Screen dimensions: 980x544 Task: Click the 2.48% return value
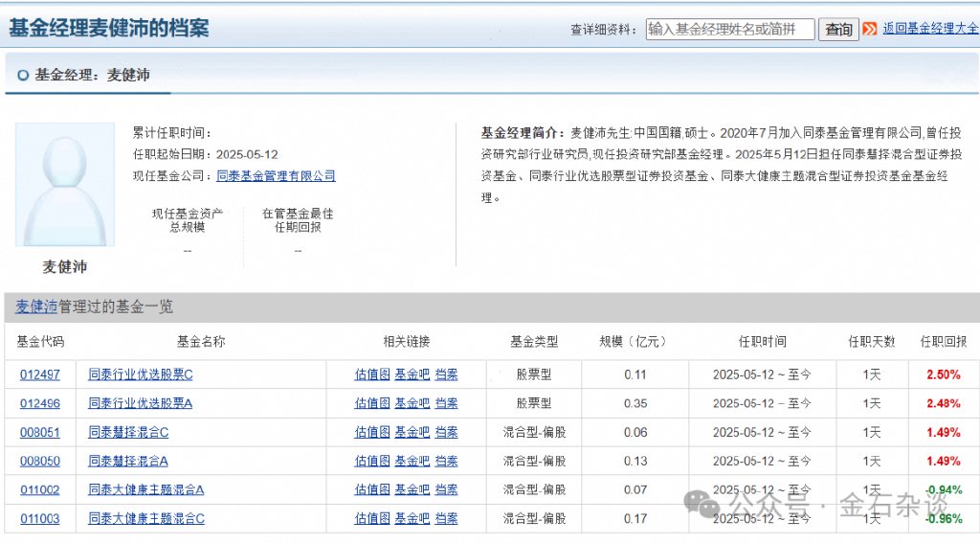click(x=943, y=403)
